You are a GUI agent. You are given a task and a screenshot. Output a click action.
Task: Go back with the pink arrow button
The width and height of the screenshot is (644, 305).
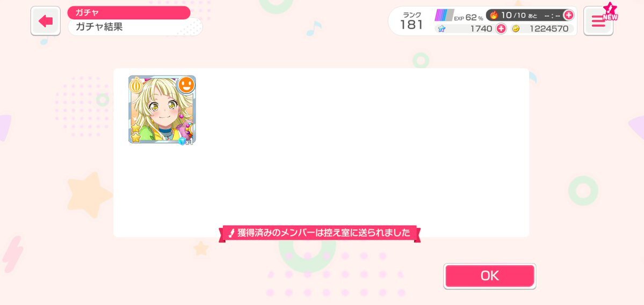pos(46,21)
